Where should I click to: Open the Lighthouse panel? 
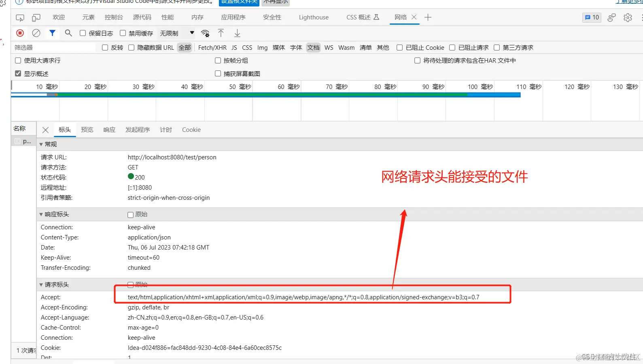[314, 17]
